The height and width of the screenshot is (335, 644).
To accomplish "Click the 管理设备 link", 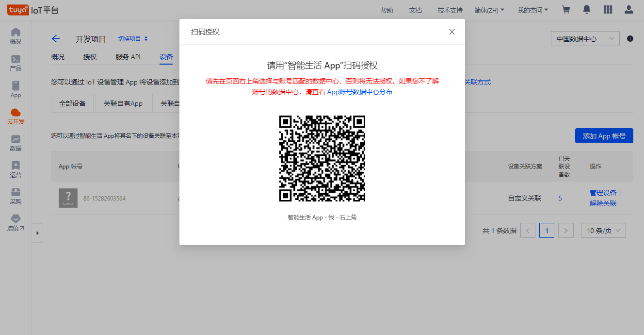I will [x=603, y=193].
